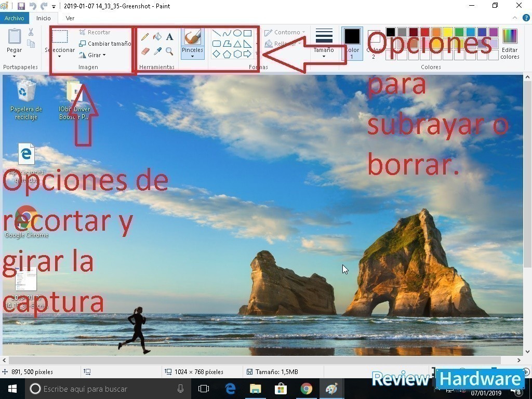Switch to the Inicio ribbon tab

[44, 18]
